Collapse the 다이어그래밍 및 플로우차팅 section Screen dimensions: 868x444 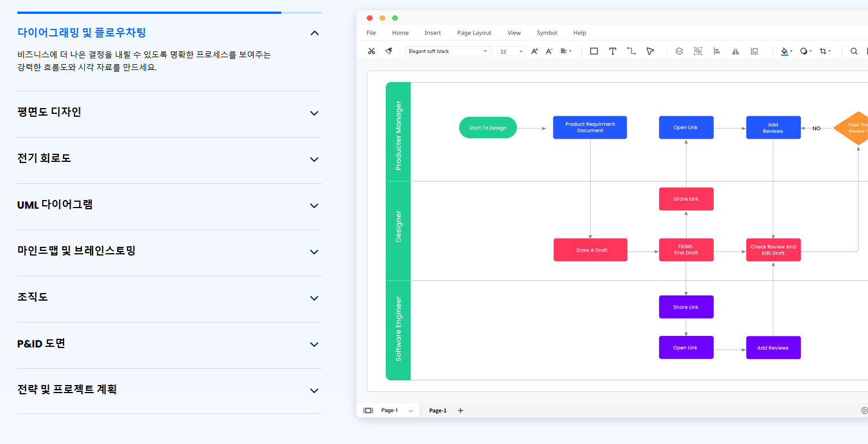tap(315, 33)
